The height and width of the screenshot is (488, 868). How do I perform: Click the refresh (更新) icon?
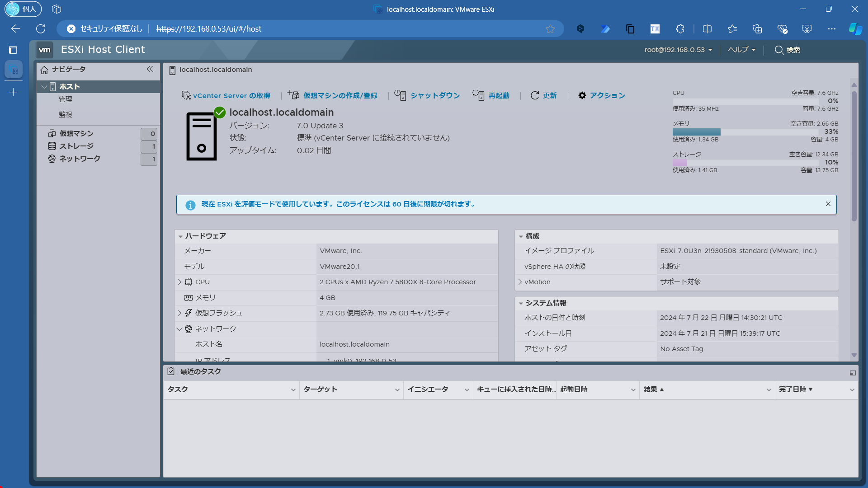point(535,95)
